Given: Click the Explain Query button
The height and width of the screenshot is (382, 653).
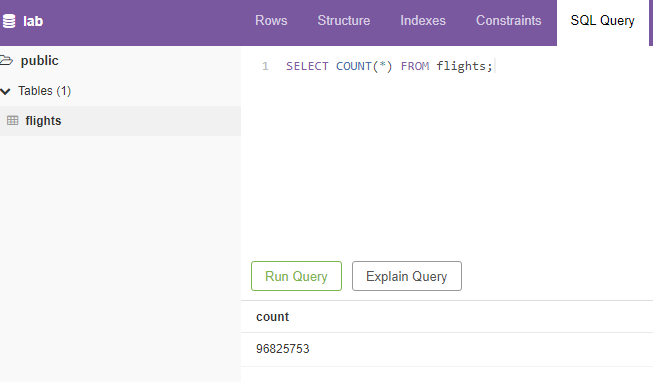Looking at the screenshot, I should click(x=406, y=276).
